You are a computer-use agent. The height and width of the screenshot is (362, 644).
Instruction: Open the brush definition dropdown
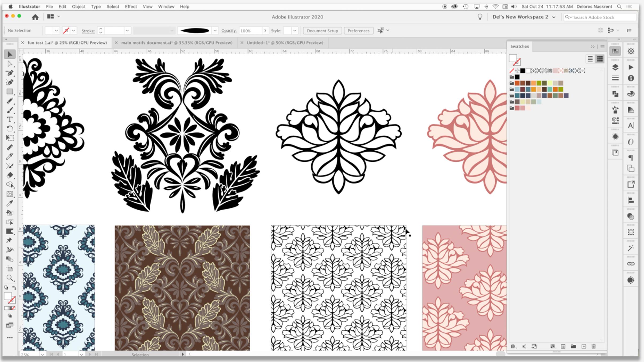[x=215, y=31]
